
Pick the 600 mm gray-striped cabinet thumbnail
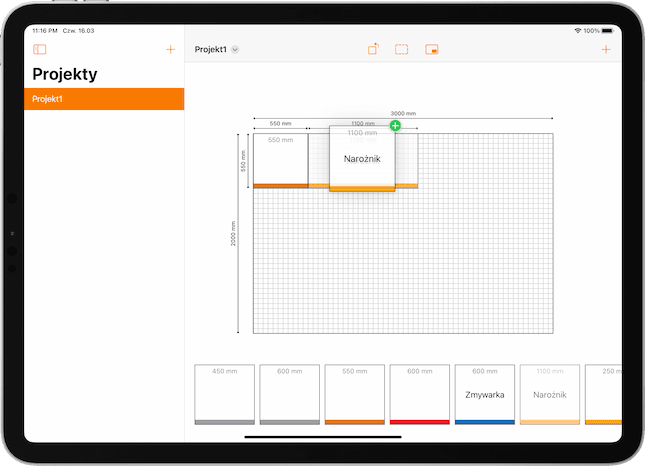(x=290, y=394)
